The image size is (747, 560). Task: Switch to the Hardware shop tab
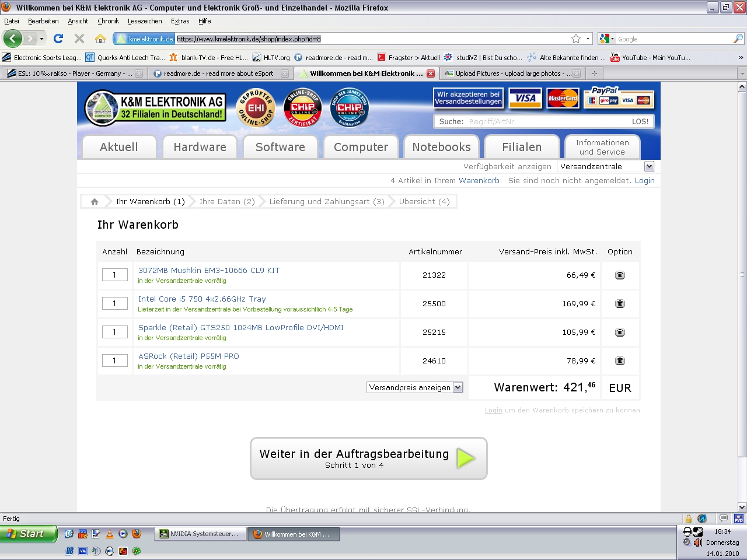click(200, 147)
